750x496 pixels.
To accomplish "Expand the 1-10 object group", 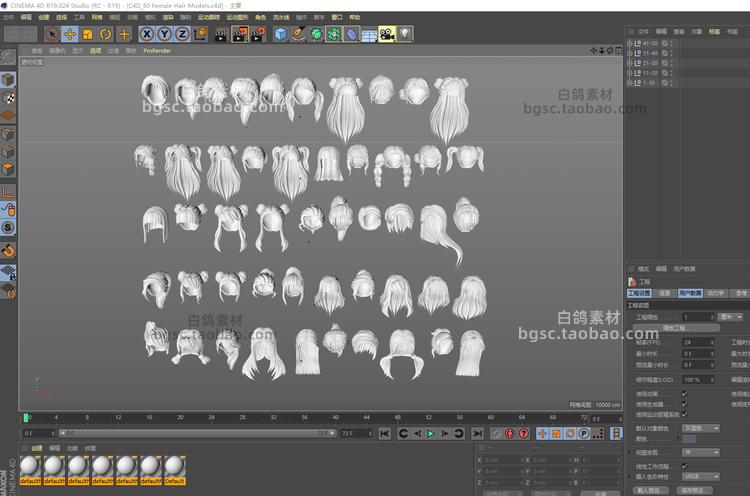I will tap(631, 83).
